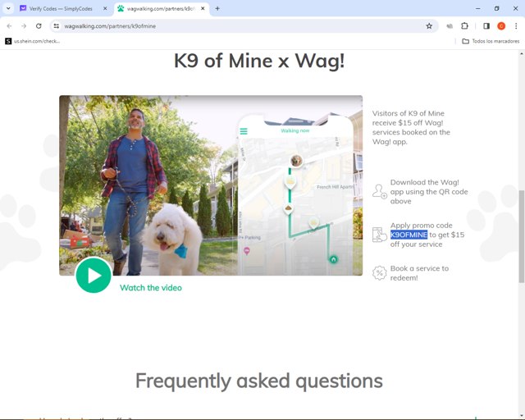Click the download app user-plus icon
The height and width of the screenshot is (420, 525).
tap(380, 192)
